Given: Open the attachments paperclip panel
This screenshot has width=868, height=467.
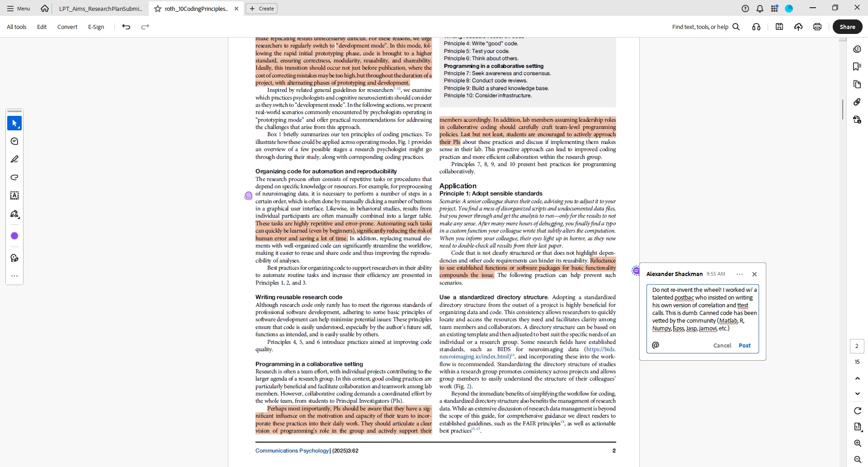Looking at the screenshot, I should coord(857,102).
